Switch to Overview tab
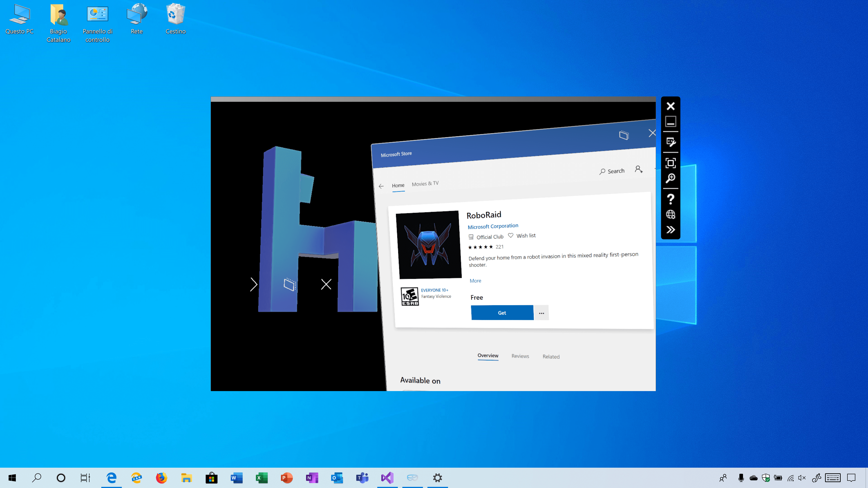868x488 pixels. pyautogui.click(x=488, y=356)
